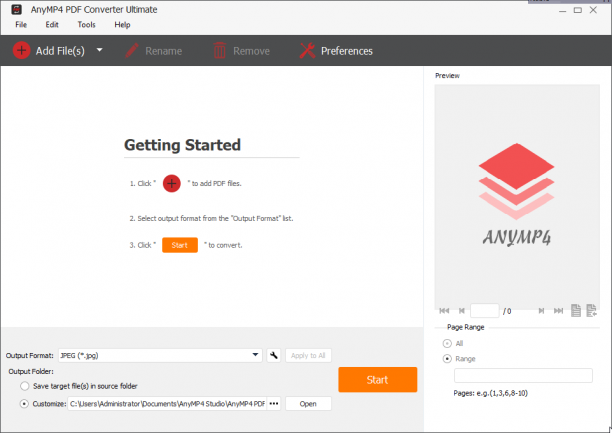Click the page Range text input field

523,375
